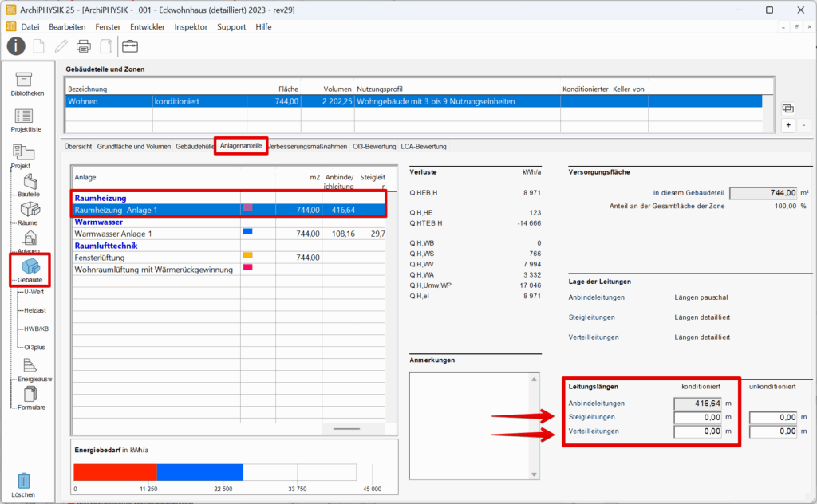Click the Anbindeleitungen 416,64 field
The height and width of the screenshot is (504, 817).
697,404
